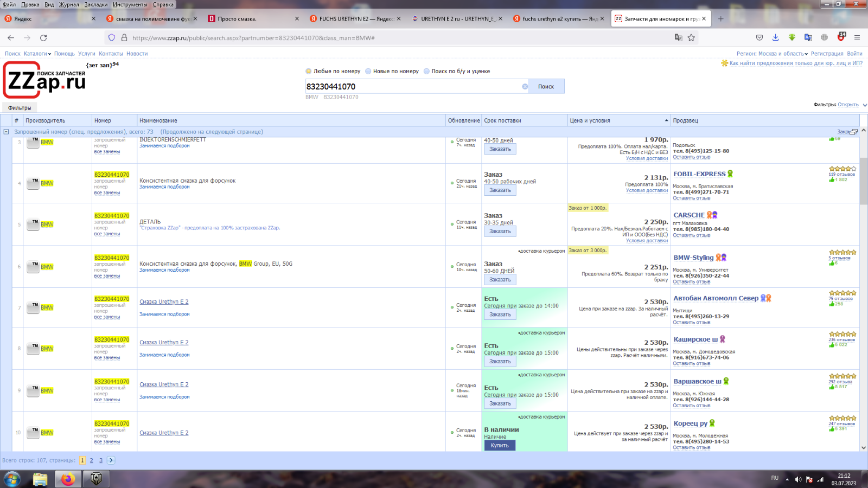This screenshot has height=488, width=868.
Task: Open the World of Tanks taskbar icon
Action: pyautogui.click(x=96, y=479)
